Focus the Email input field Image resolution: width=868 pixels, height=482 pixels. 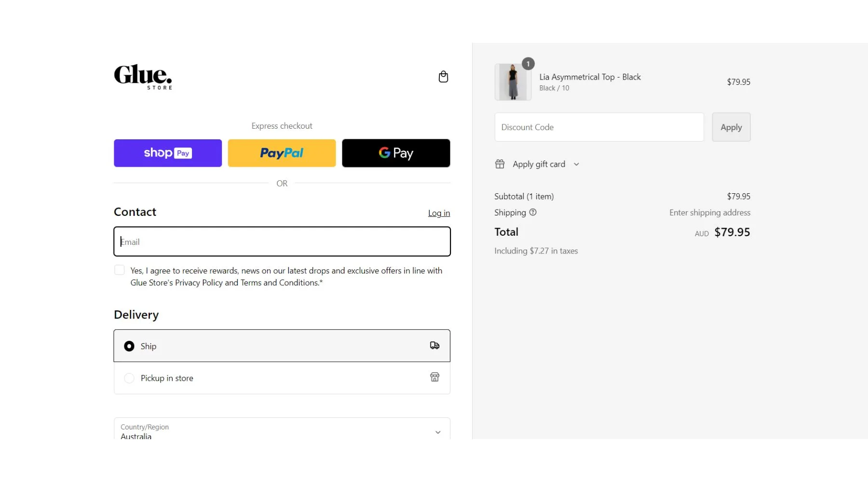282,241
